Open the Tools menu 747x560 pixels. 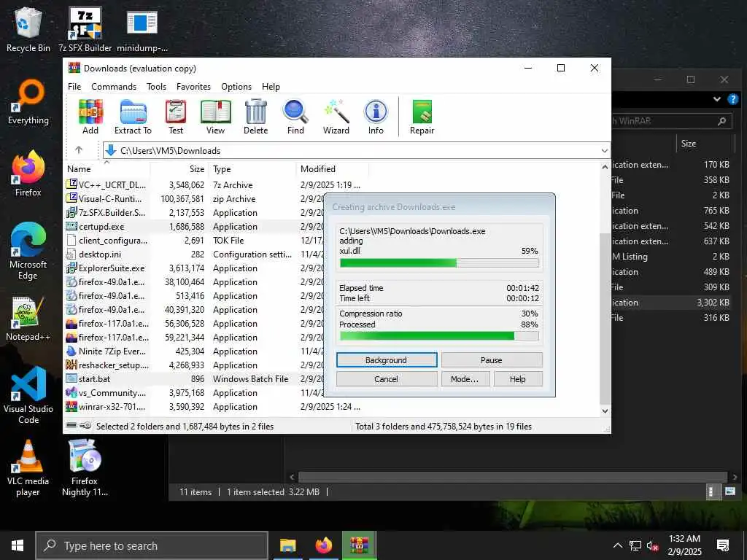tap(156, 87)
